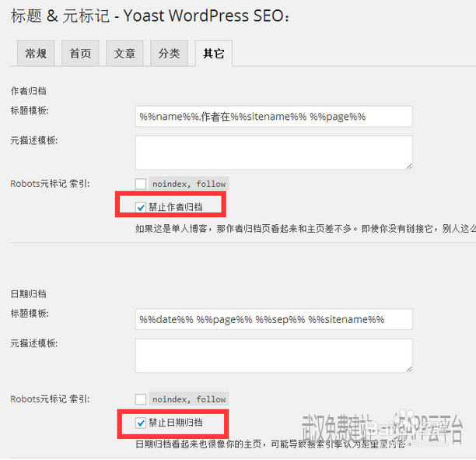The image size is (476, 460).
Task: Click the author archive noindex, follow label
Action: click(189, 184)
